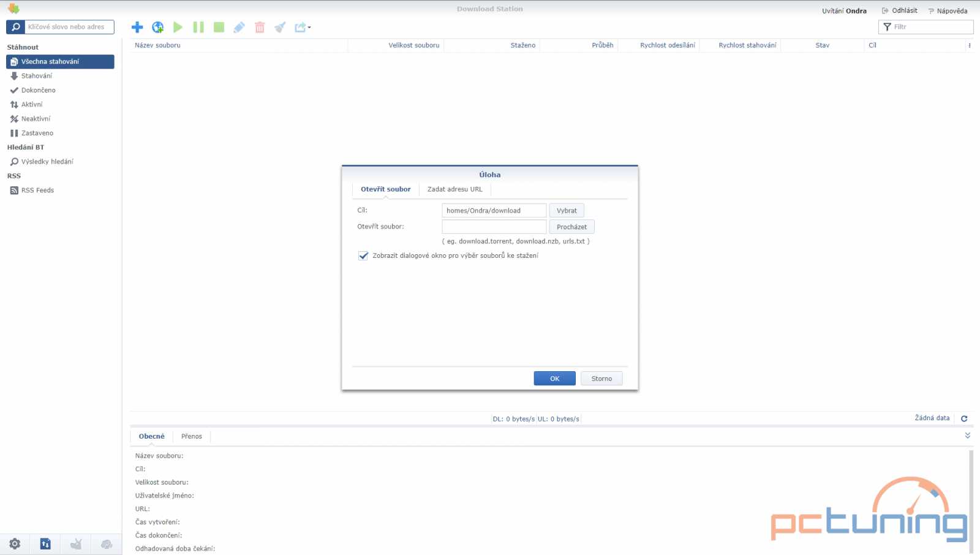Viewport: 980px width, 555px height.
Task: Click the refresh icon near Žádná data
Action: [964, 418]
